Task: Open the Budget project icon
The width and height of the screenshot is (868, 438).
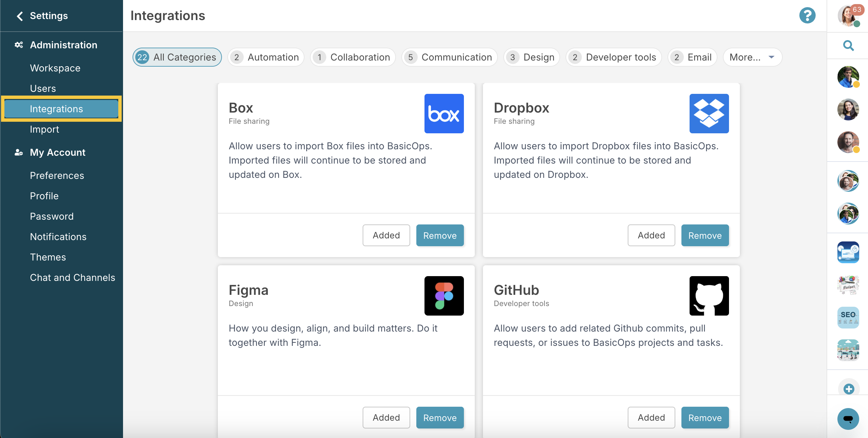Action: tap(848, 285)
